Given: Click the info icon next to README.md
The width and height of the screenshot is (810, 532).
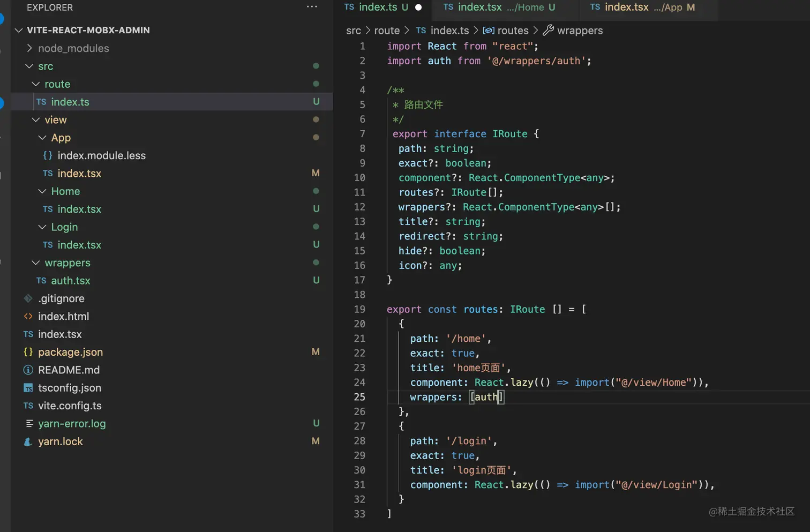Looking at the screenshot, I should [28, 370].
